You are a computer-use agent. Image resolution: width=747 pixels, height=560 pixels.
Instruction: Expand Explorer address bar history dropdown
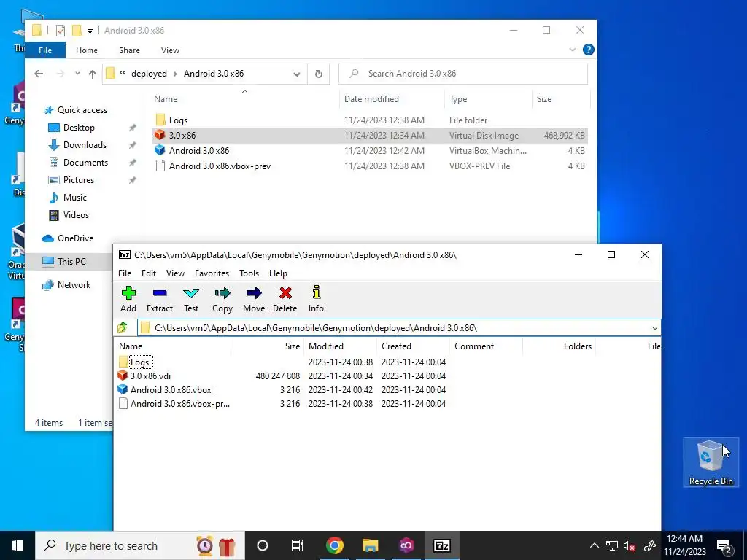(x=297, y=74)
